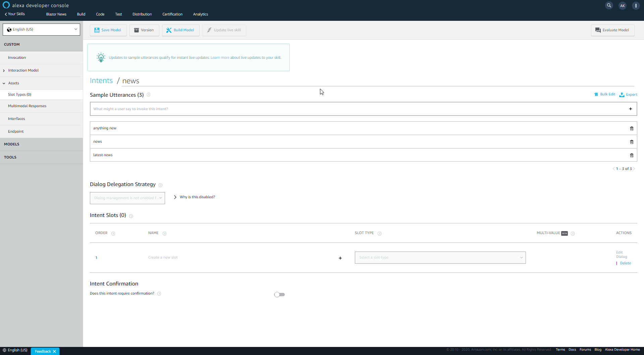Screen dimensions: 644x355
Task: Open the search icon in header
Action: (609, 5)
